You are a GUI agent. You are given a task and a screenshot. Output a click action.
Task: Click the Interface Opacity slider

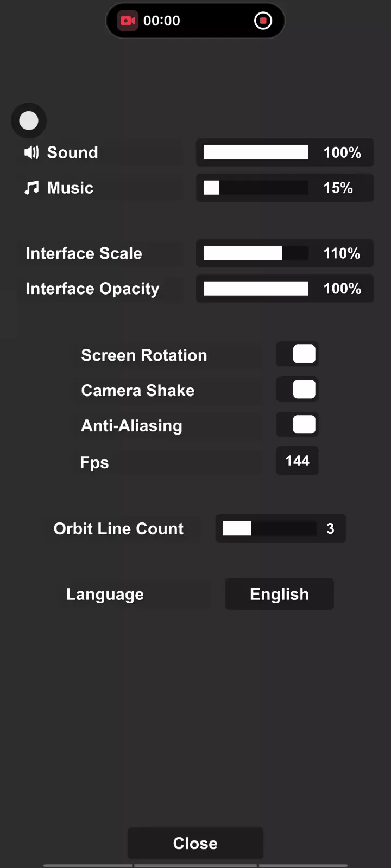click(x=256, y=289)
